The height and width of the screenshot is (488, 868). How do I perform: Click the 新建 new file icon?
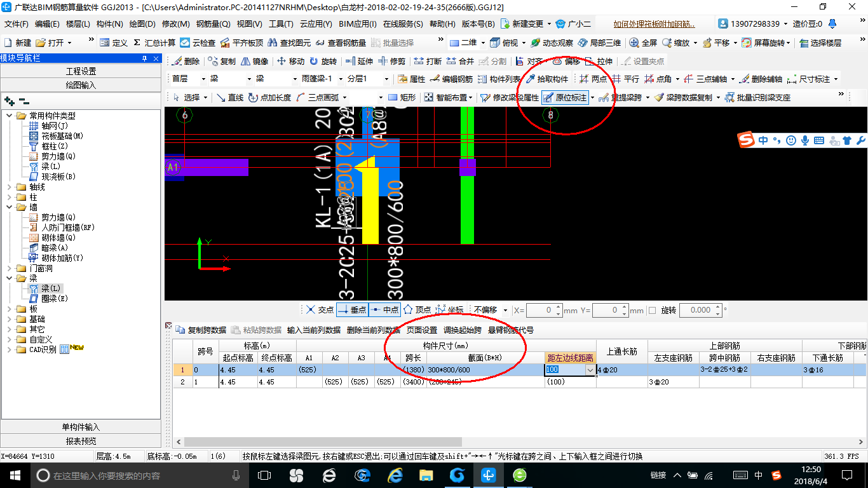pyautogui.click(x=18, y=43)
